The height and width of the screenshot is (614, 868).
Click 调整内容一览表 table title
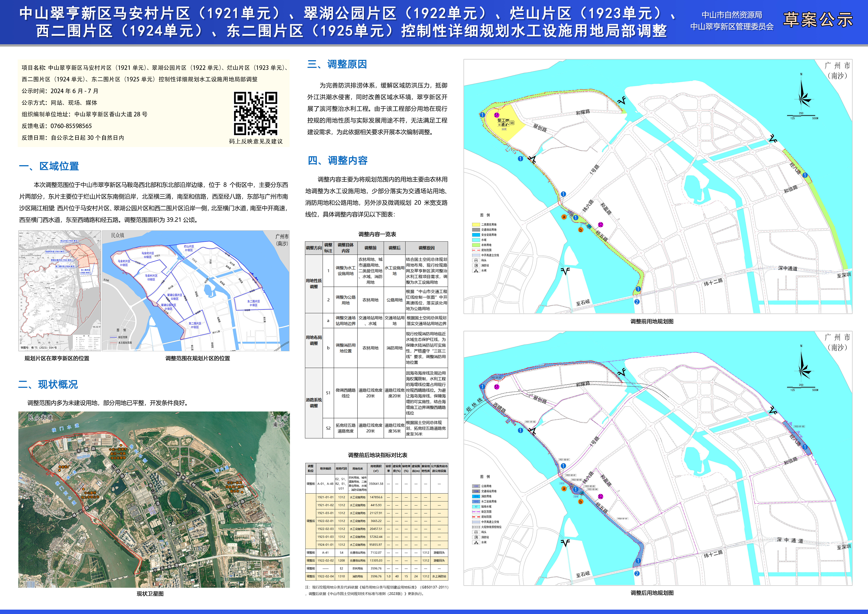click(377, 234)
